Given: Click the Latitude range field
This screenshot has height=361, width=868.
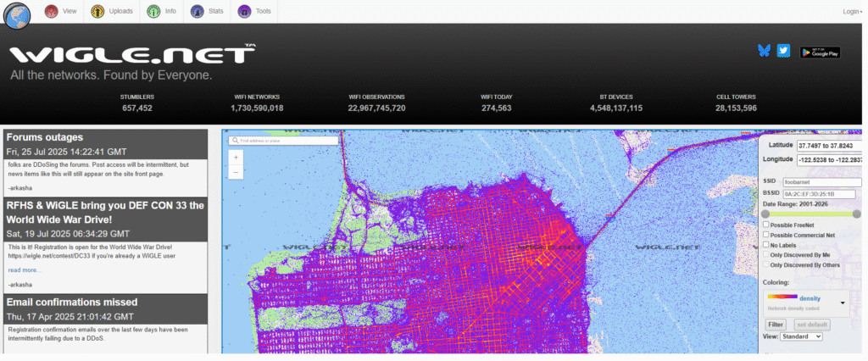Looking at the screenshot, I should [829, 146].
